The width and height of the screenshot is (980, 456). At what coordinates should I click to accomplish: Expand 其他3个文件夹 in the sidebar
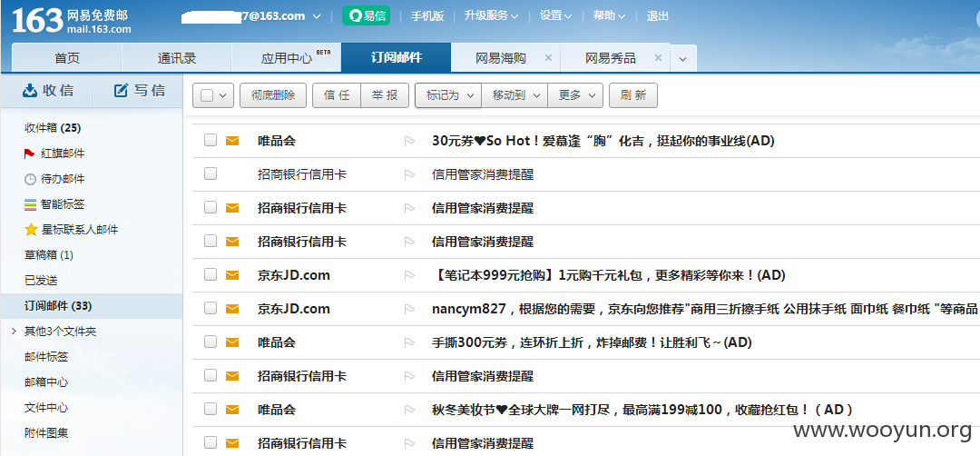coord(14,332)
